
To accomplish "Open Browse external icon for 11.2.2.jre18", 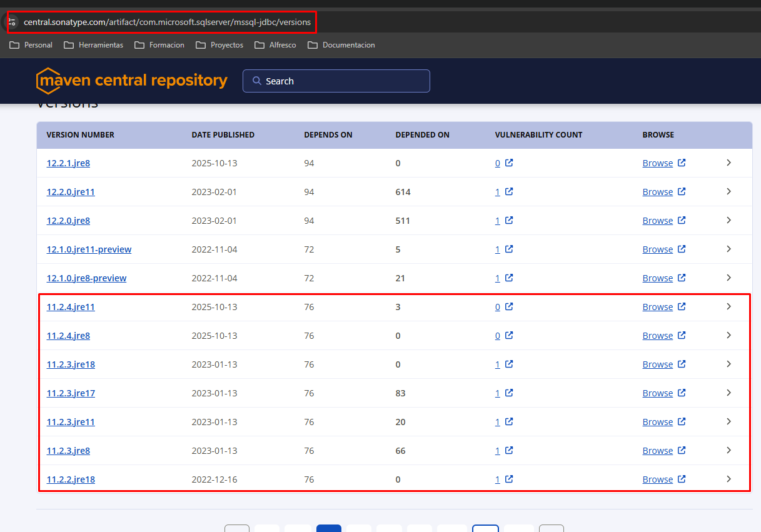I will click(682, 479).
